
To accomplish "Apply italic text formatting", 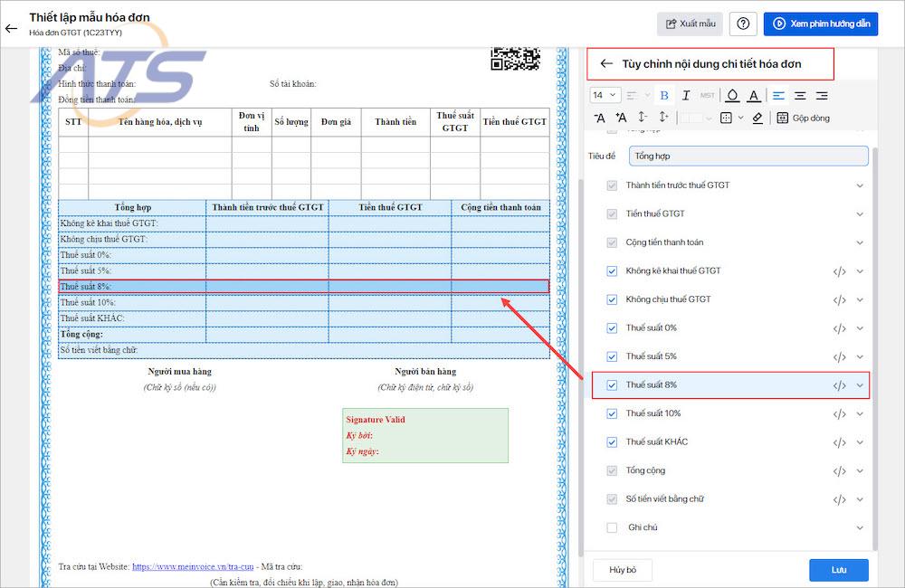I will (686, 95).
